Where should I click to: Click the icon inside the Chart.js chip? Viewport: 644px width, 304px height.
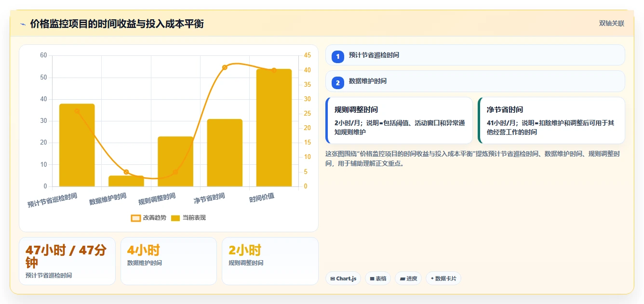tap(333, 279)
